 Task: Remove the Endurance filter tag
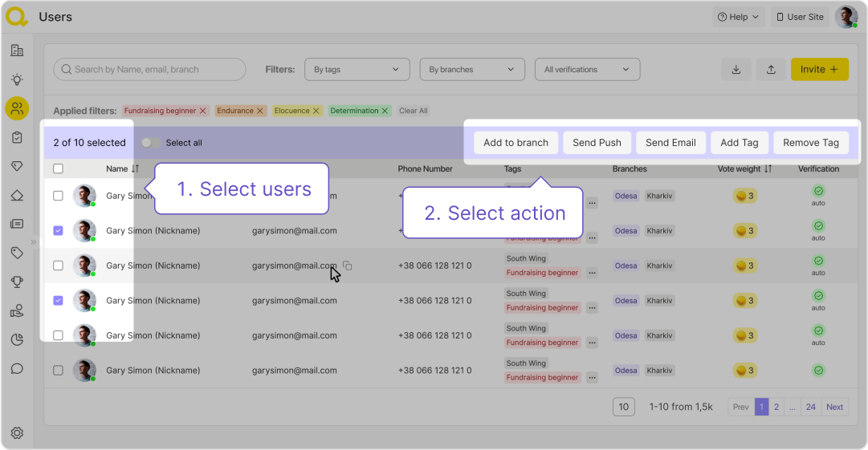tap(260, 111)
